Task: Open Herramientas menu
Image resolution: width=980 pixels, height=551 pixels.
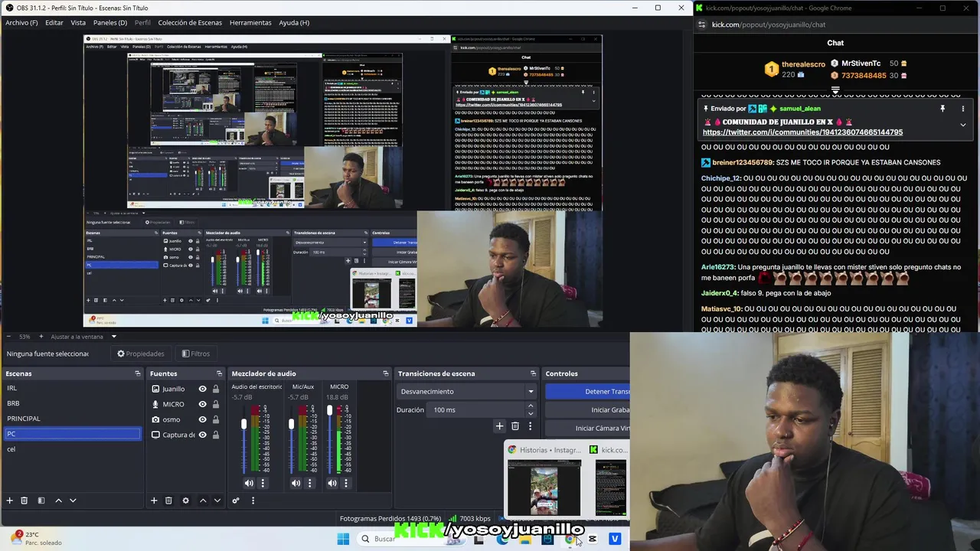Action: coord(250,22)
